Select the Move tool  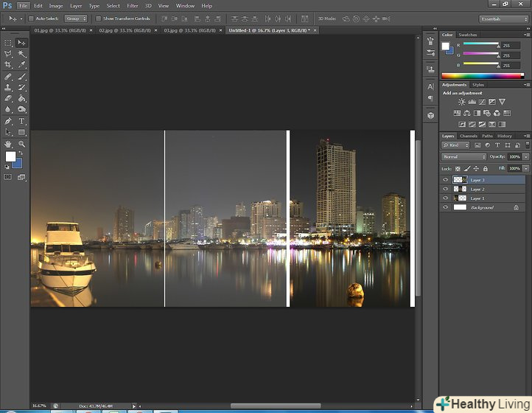(21, 43)
